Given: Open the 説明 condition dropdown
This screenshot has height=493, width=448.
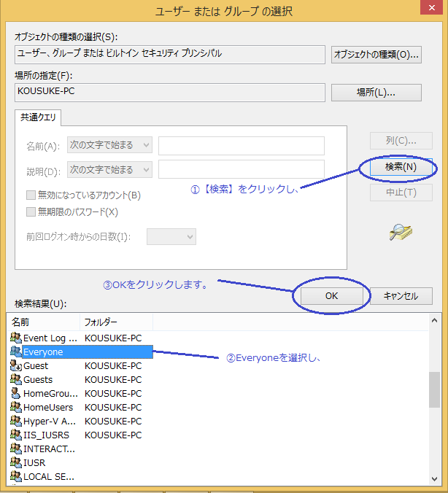Looking at the screenshot, I should 109,170.
